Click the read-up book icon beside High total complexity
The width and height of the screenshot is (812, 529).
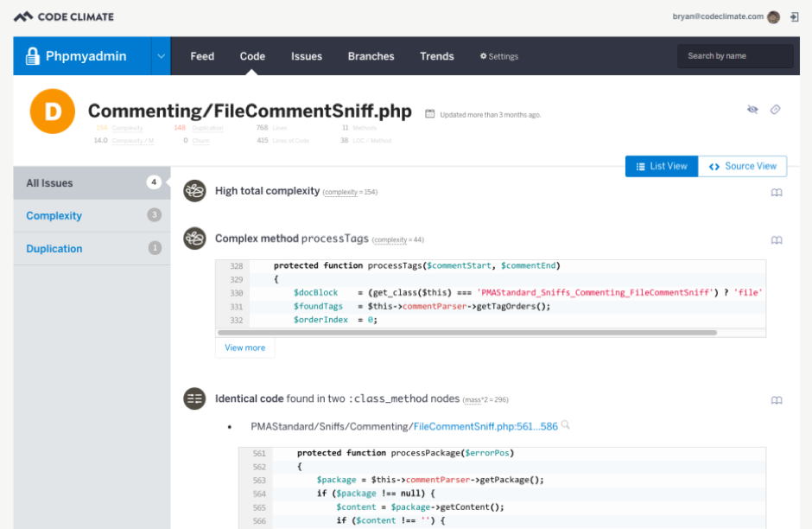tap(777, 192)
